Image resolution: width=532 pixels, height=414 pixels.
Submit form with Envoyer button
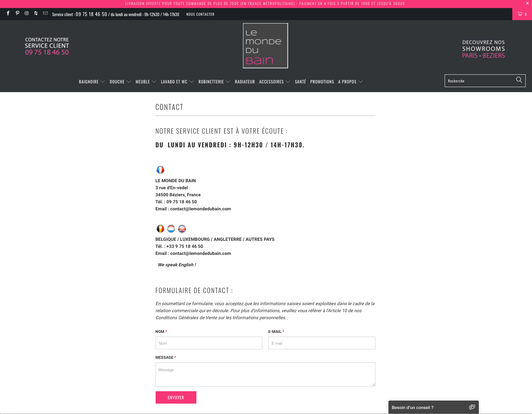pos(176,398)
